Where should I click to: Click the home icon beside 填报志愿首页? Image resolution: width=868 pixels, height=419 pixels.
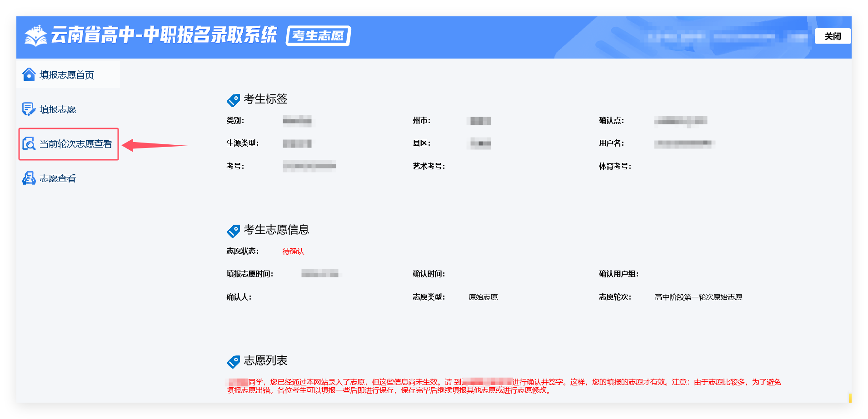pyautogui.click(x=29, y=74)
